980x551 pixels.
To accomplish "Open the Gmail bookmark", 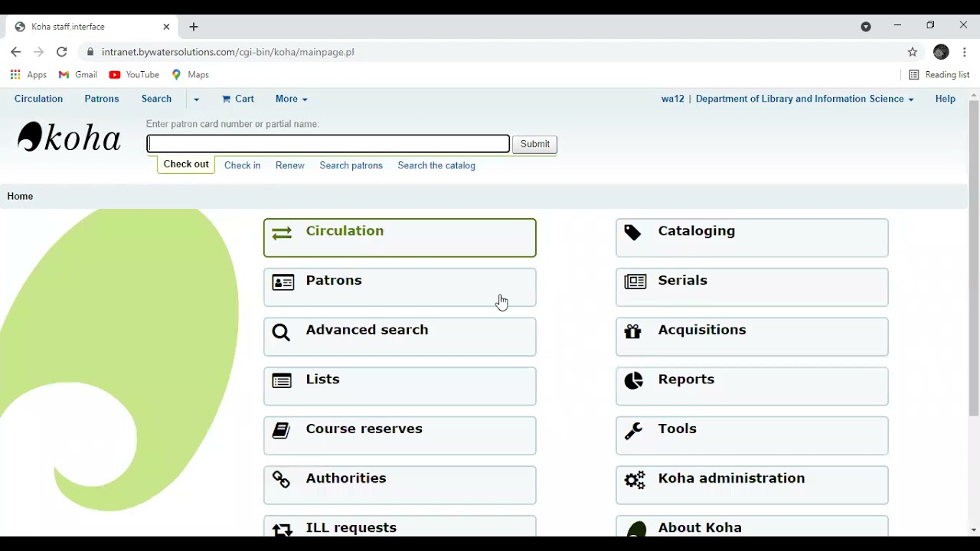I will 78,75.
